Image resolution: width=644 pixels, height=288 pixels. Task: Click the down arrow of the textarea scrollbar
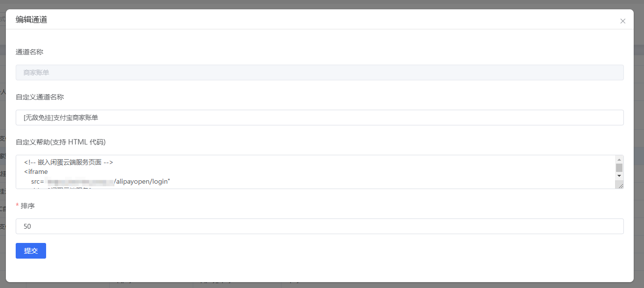[619, 175]
